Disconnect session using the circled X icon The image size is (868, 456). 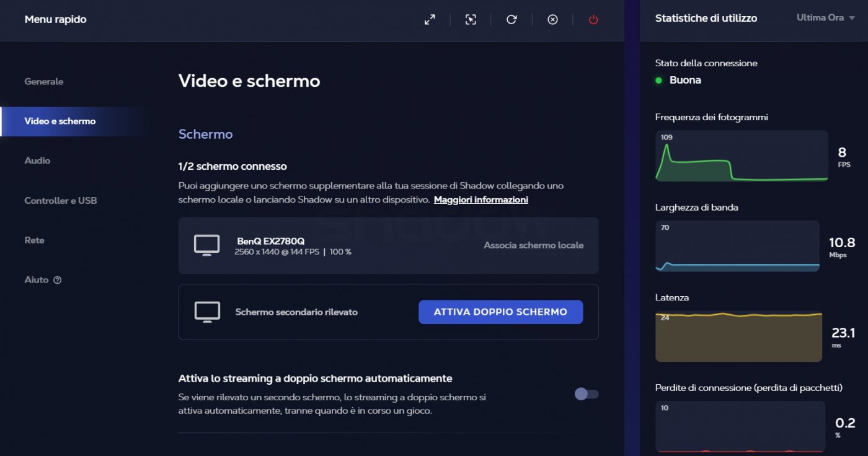pyautogui.click(x=552, y=19)
